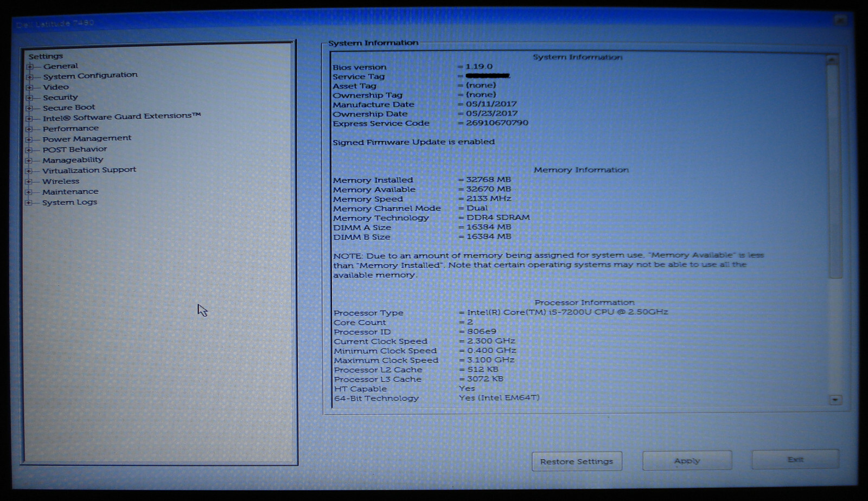Screen dimensions: 868x501
Task: Click Maximum Clock Speed value 3.100 GHz
Action: pos(491,360)
